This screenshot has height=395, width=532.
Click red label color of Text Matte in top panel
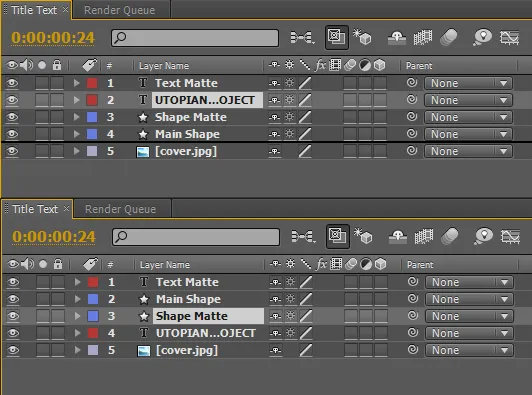click(92, 83)
